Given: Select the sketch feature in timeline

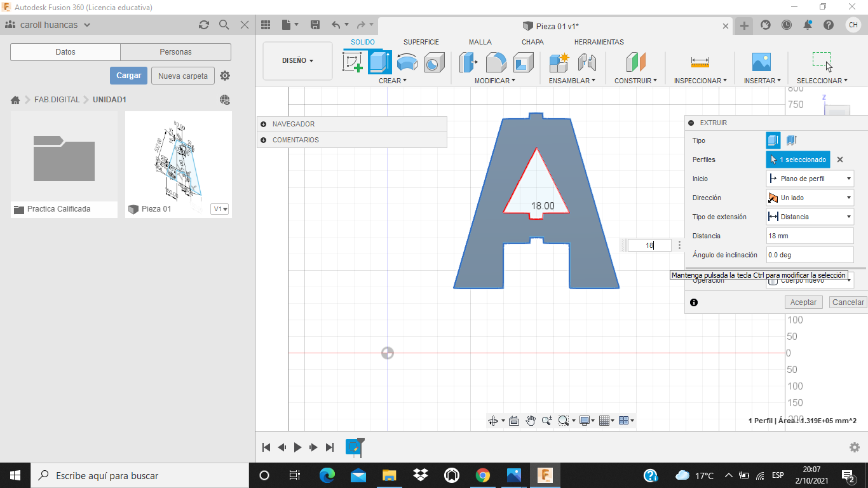Looking at the screenshot, I should (x=354, y=447).
